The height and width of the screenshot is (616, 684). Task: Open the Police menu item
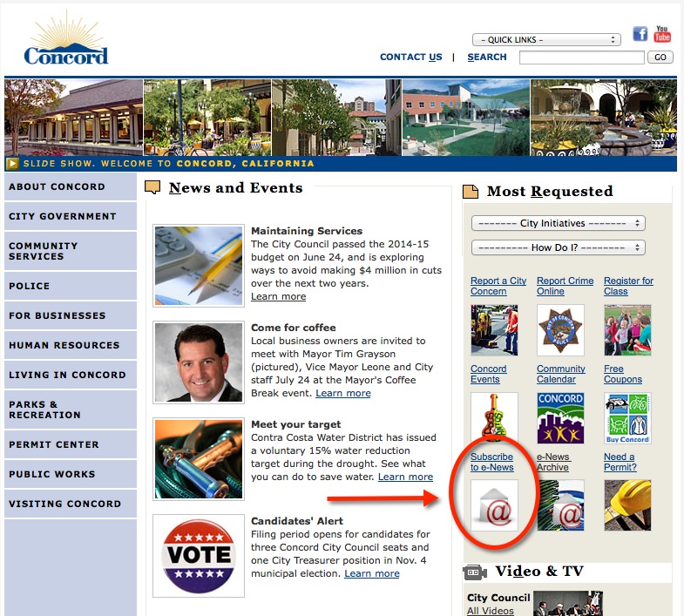(x=71, y=286)
